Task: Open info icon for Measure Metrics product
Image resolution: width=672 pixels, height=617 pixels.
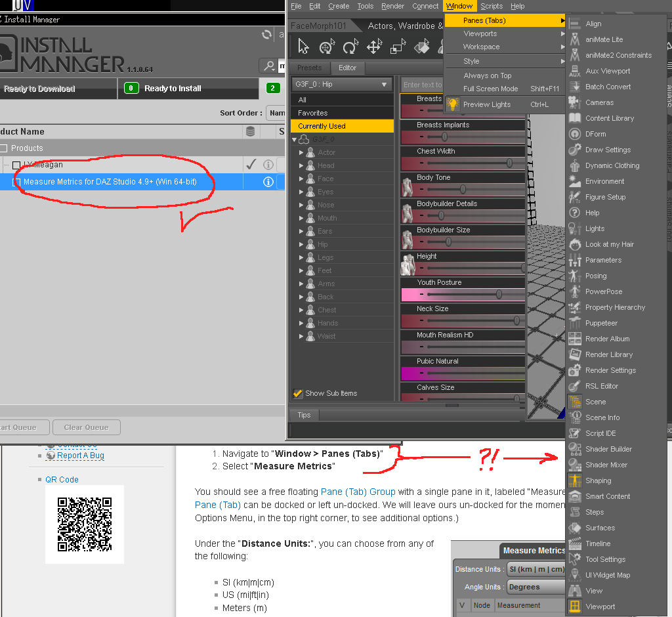Action: pyautogui.click(x=268, y=182)
